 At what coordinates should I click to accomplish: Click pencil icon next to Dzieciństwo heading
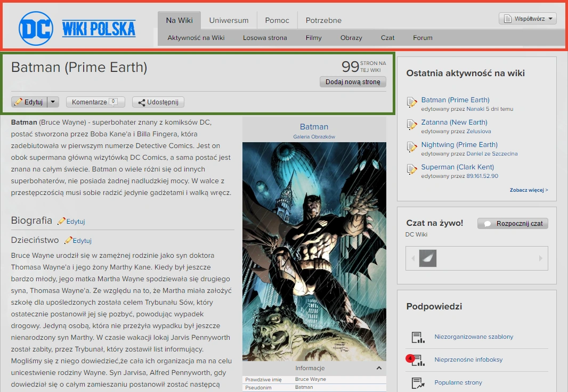tap(68, 240)
